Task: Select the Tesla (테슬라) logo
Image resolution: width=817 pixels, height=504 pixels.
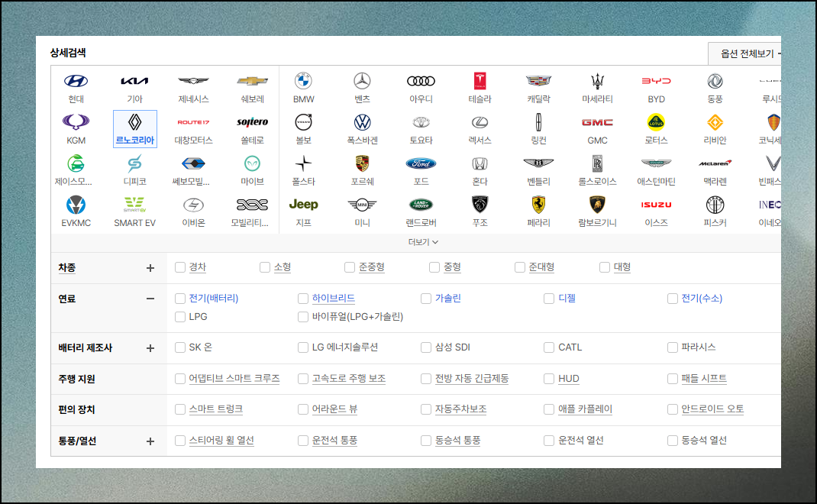Action: tap(480, 81)
